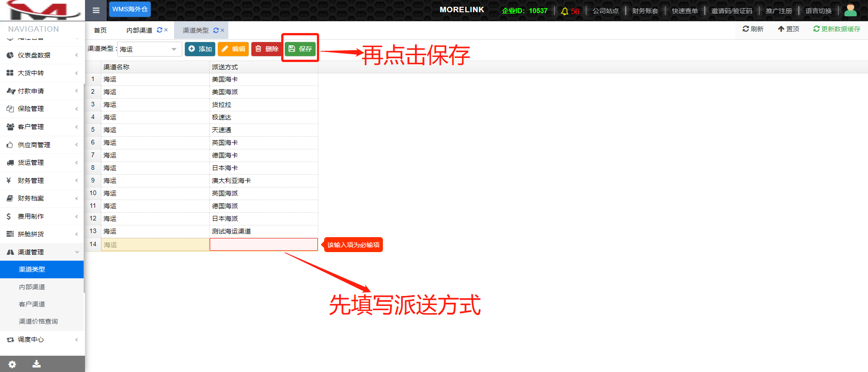The width and height of the screenshot is (868, 372).
Task: Click the 保险管理 sidebar icon
Action: (x=10, y=109)
